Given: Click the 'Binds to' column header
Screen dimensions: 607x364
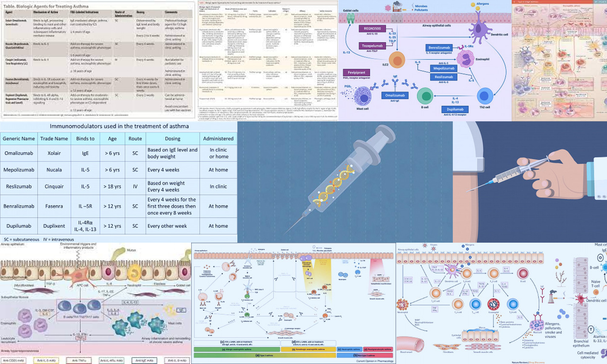Looking at the screenshot, I should click(85, 139).
